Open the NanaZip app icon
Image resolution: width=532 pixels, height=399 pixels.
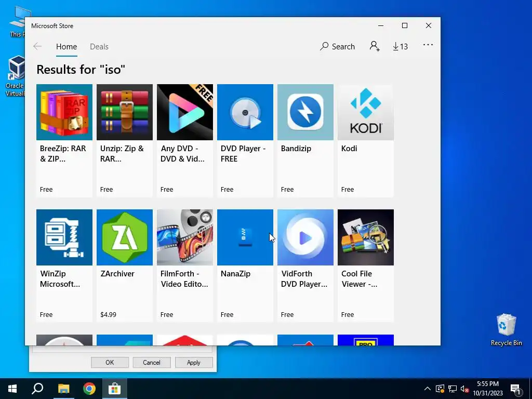(x=245, y=237)
